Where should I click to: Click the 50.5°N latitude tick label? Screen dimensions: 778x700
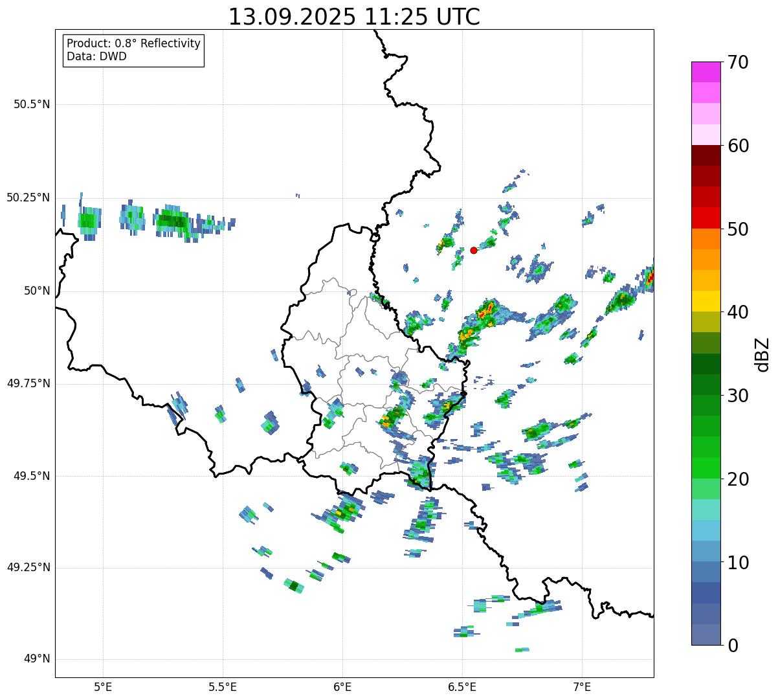[28, 104]
